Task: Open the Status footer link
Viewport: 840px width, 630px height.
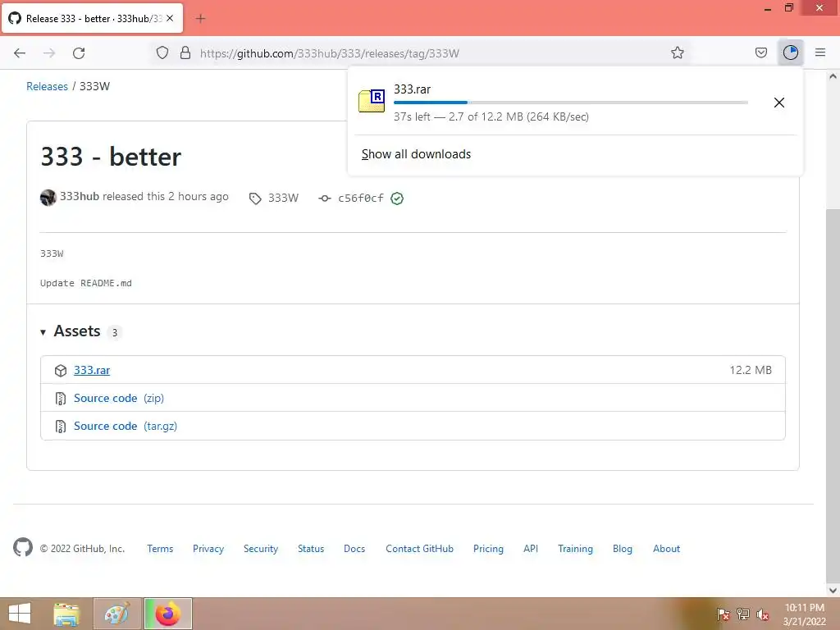Action: [x=311, y=549]
